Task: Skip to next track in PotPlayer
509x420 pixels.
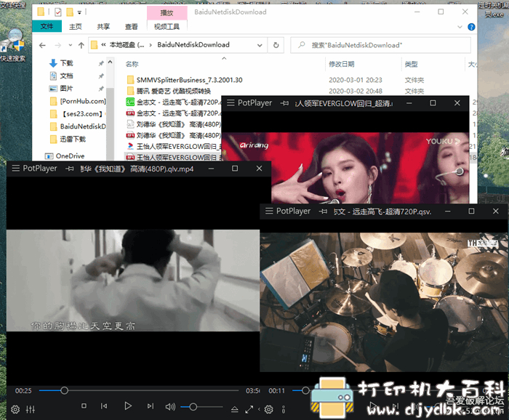Action: click(x=150, y=405)
